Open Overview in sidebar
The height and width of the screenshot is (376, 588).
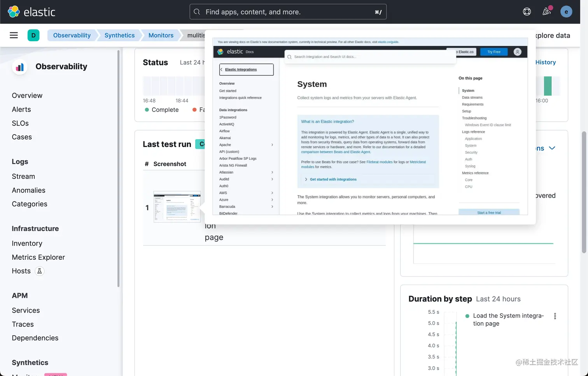27,96
